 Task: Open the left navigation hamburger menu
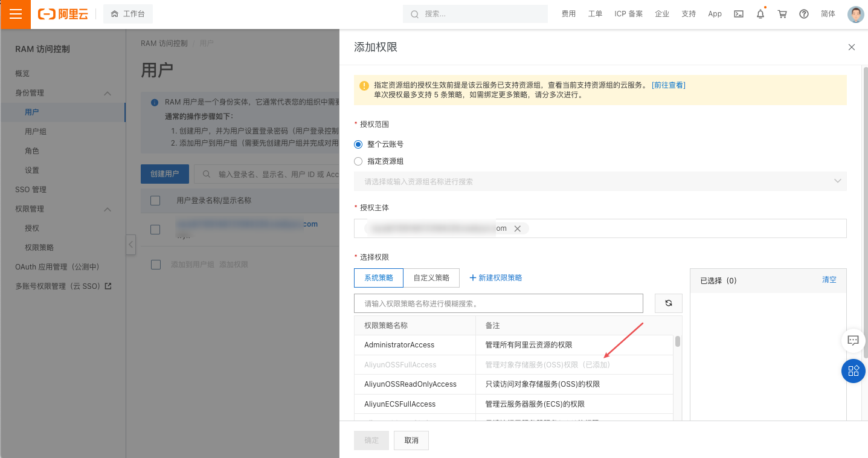15,14
